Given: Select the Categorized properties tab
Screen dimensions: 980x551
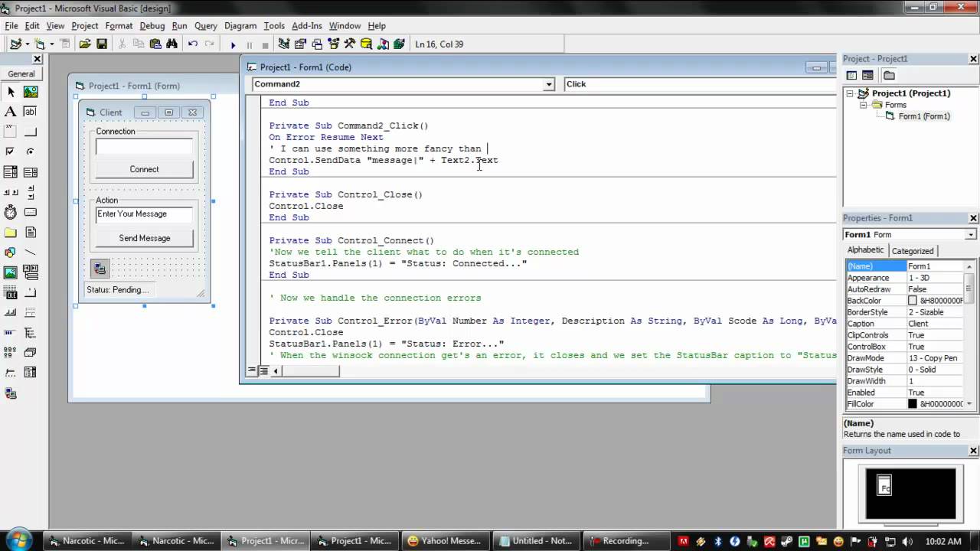Looking at the screenshot, I should (913, 251).
